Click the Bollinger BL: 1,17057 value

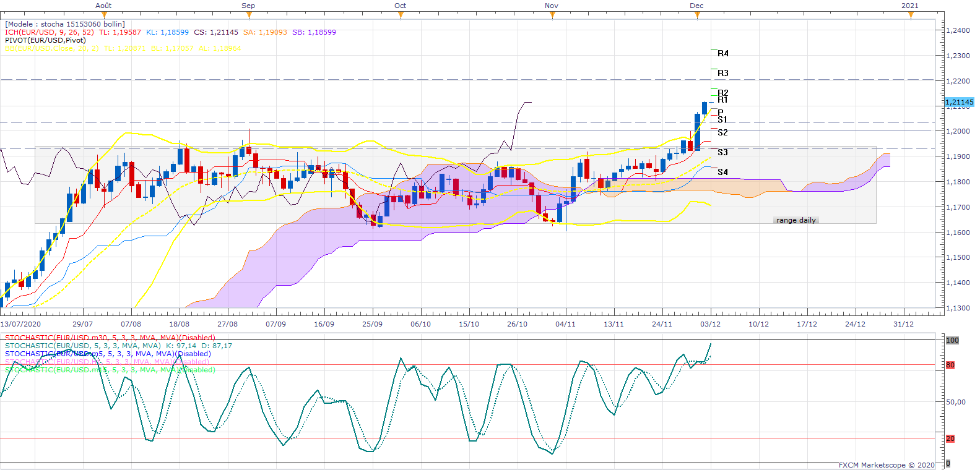tap(172, 48)
